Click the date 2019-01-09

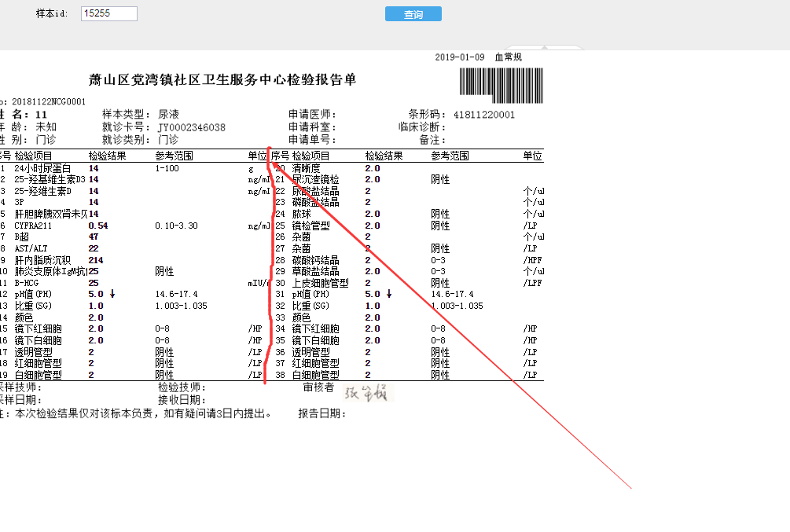pyautogui.click(x=460, y=57)
